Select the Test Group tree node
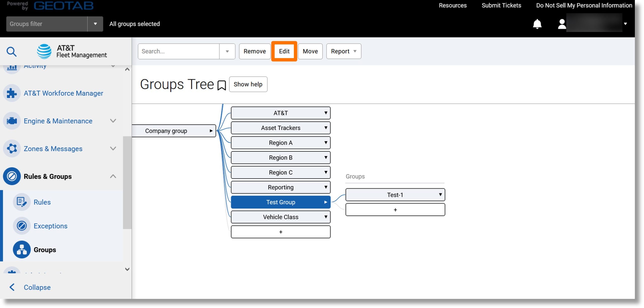Screen dimensions: 644x308 click(280, 202)
